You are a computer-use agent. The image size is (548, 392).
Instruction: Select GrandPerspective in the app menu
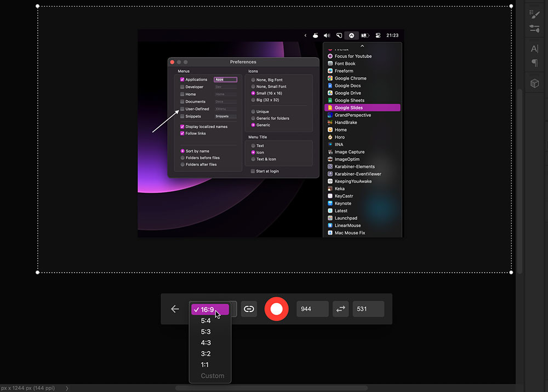[x=362, y=115]
